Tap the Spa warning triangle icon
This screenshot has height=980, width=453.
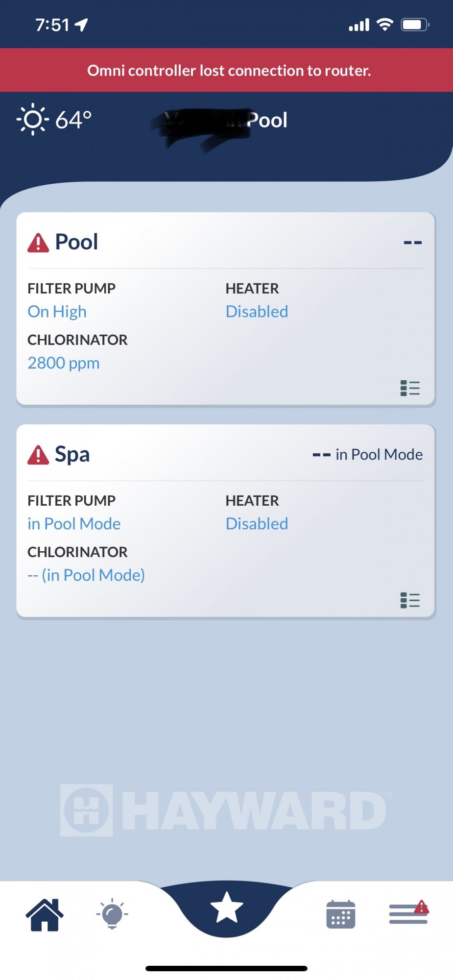coord(38,455)
